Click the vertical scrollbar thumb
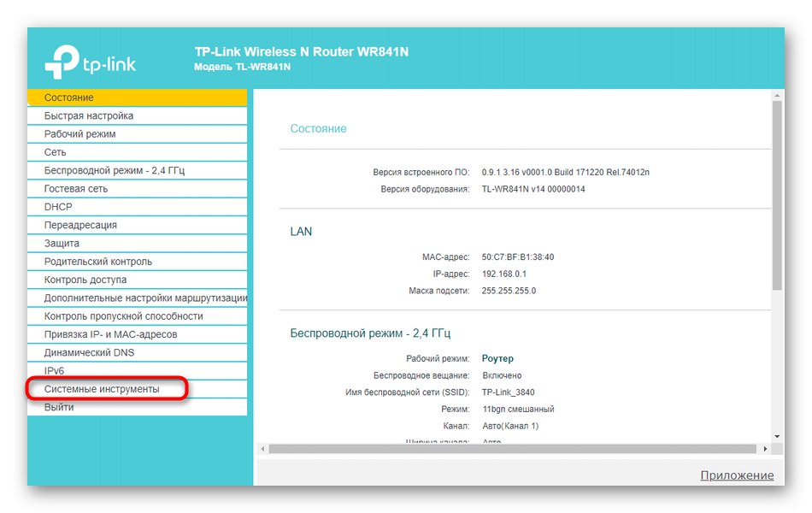 (x=777, y=195)
